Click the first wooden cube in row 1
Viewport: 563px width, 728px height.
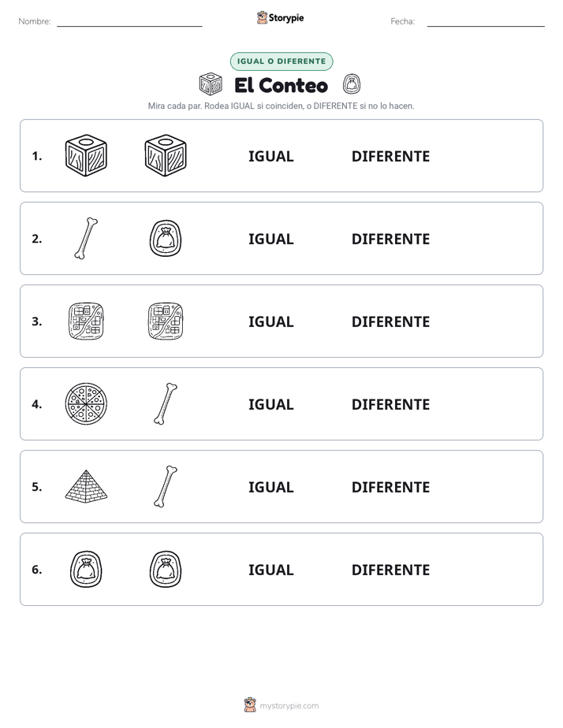86,155
